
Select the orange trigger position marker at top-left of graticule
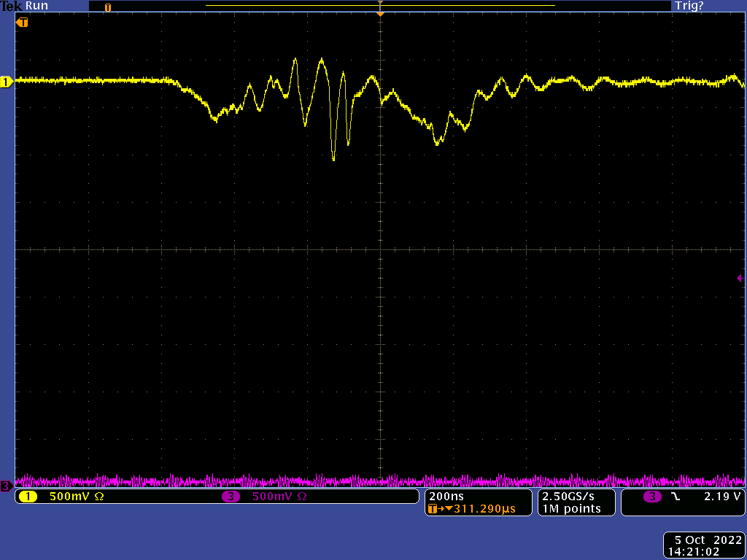[22, 23]
